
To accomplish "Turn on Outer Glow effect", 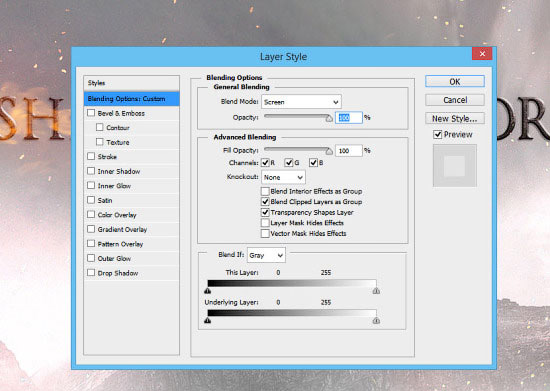I will [91, 258].
